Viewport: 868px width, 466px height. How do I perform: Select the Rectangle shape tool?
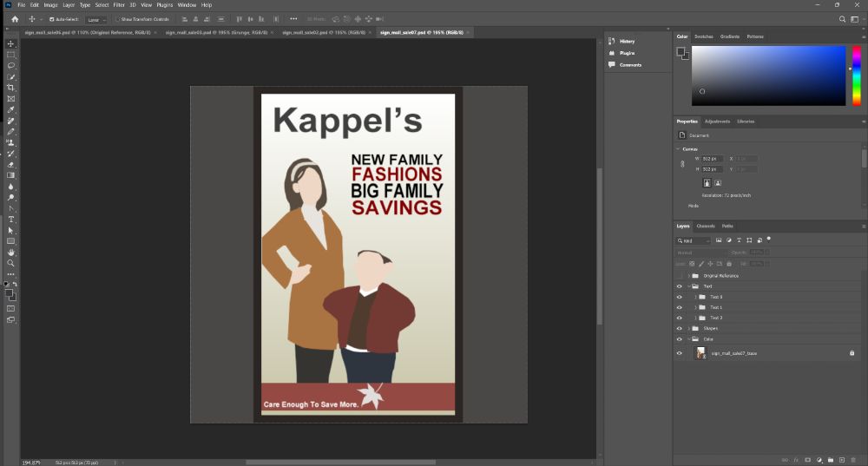10,241
